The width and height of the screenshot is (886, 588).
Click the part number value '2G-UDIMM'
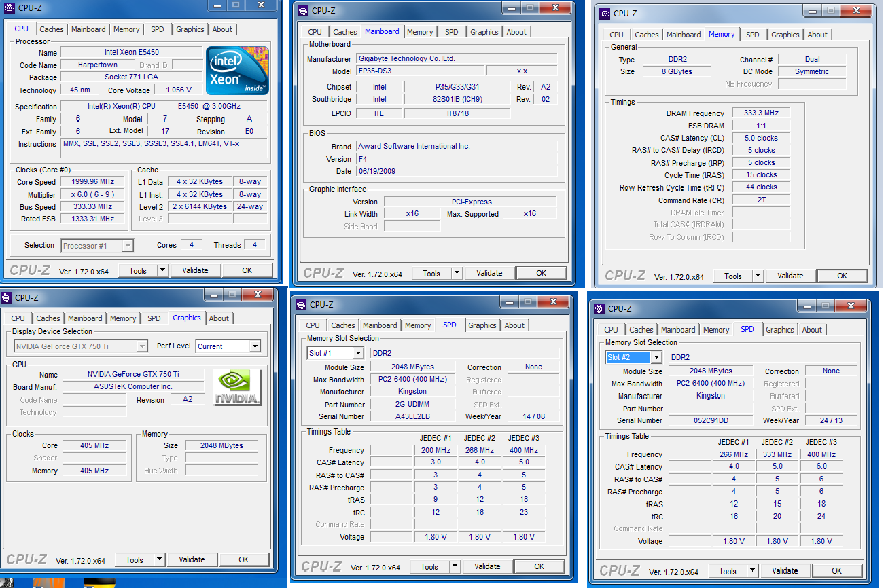click(412, 404)
